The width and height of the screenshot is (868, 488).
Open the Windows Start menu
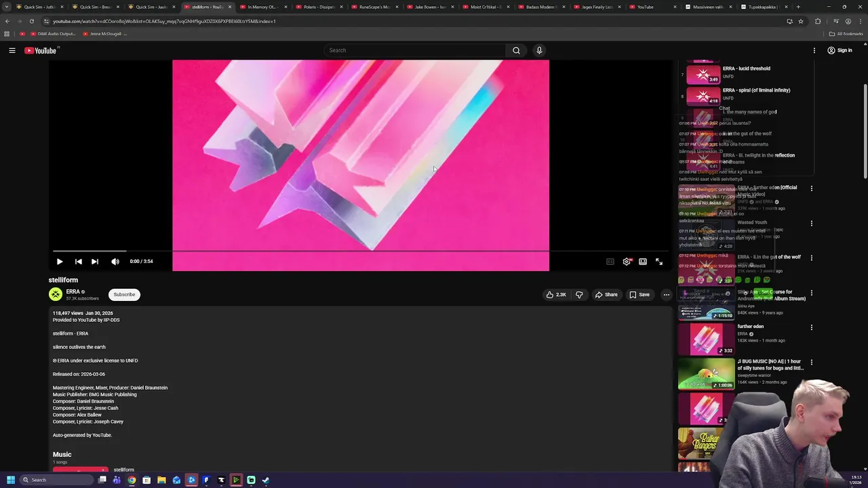pos(10,480)
